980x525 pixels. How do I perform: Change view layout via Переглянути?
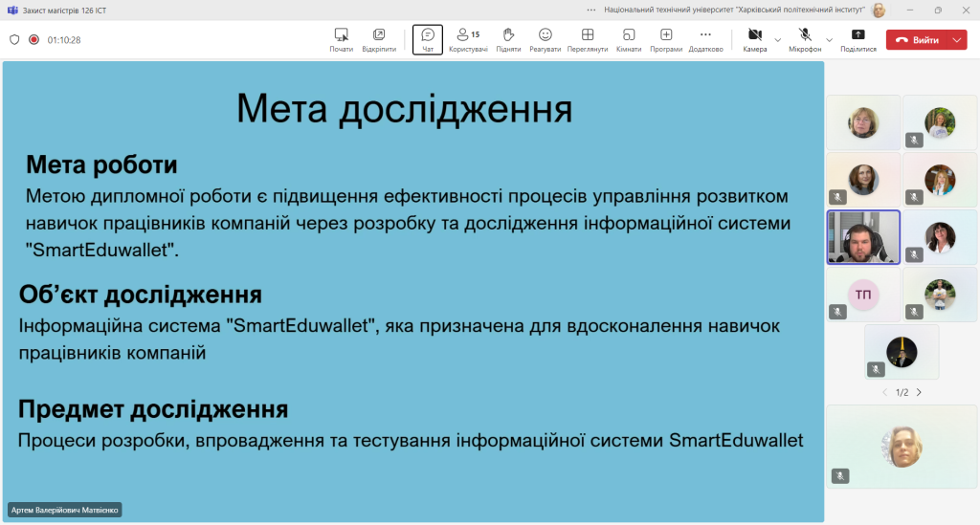[x=588, y=40]
